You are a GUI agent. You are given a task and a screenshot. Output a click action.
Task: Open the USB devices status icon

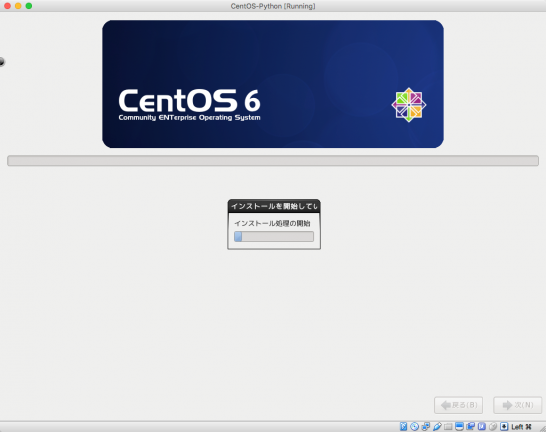437,426
